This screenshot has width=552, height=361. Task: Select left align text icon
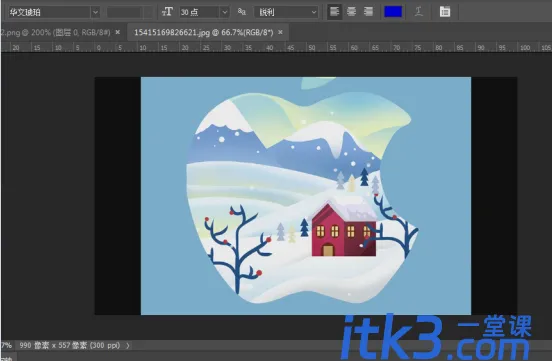(x=334, y=12)
